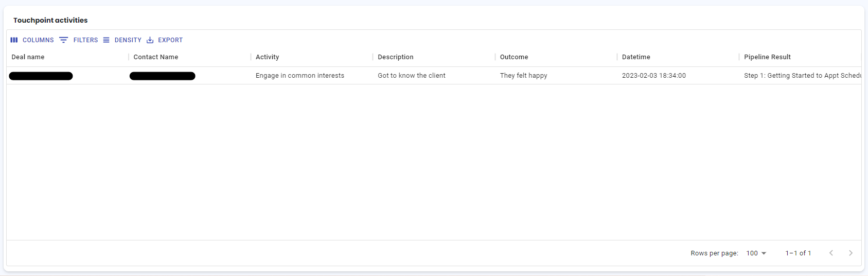Expand the rows per page dropdown
This screenshot has width=868, height=276.
[756, 253]
